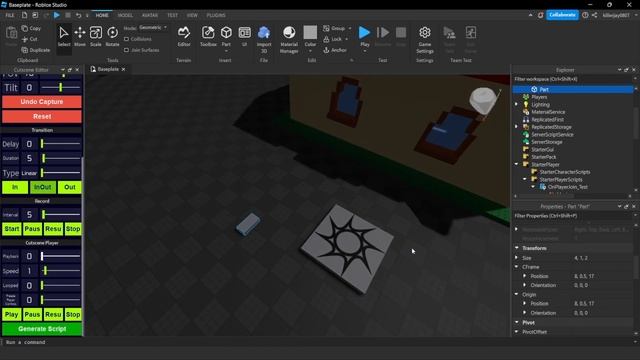This screenshot has width=640, height=360.
Task: Click the Duration slider
Action: 60,158
